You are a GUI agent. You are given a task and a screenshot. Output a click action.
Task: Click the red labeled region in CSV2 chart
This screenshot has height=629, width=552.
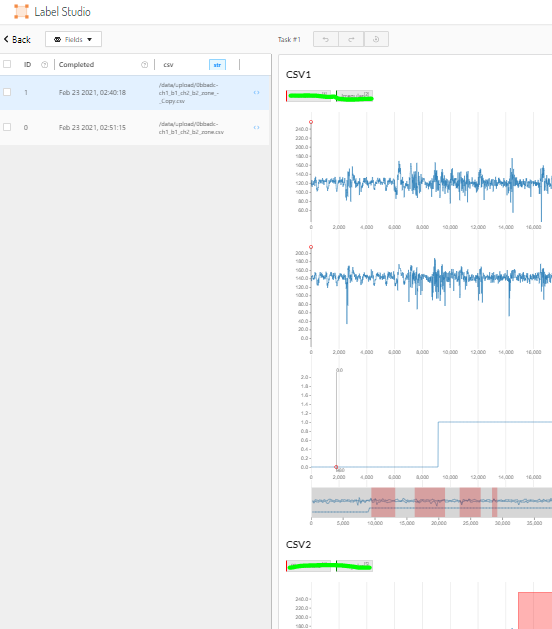click(x=535, y=610)
